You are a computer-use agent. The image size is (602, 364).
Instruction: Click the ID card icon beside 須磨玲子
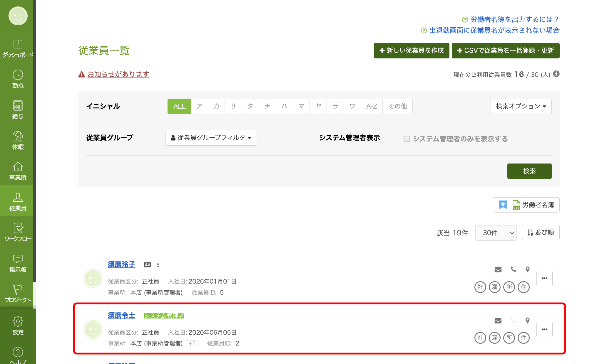pos(148,265)
